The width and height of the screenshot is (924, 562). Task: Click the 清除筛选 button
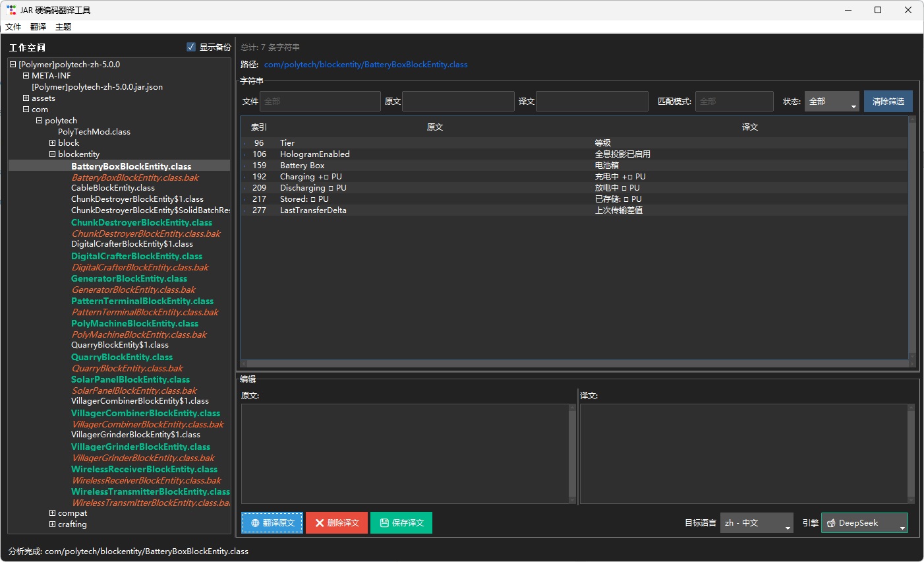pos(888,102)
